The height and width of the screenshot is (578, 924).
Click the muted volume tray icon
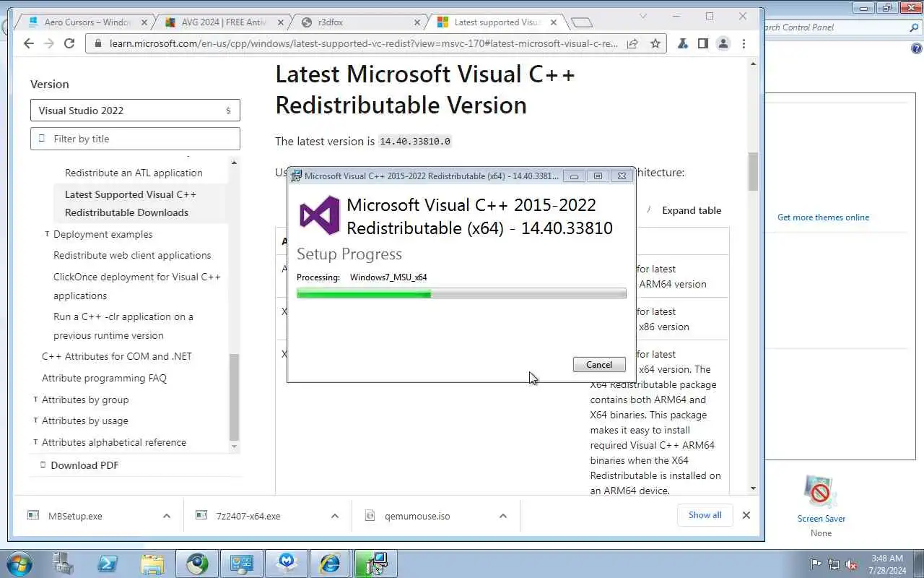[851, 564]
